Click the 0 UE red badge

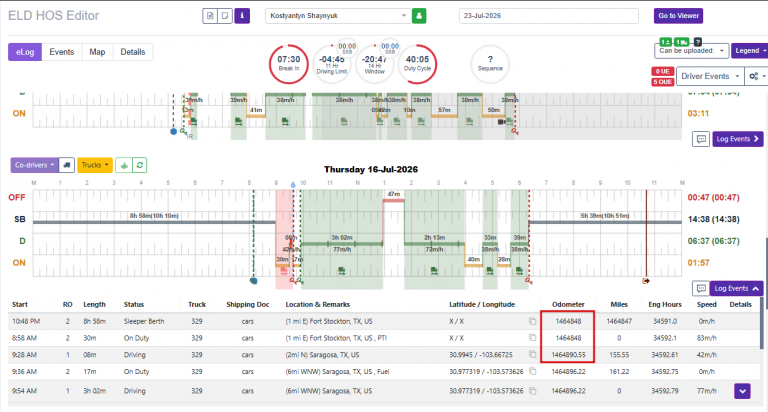point(663,71)
